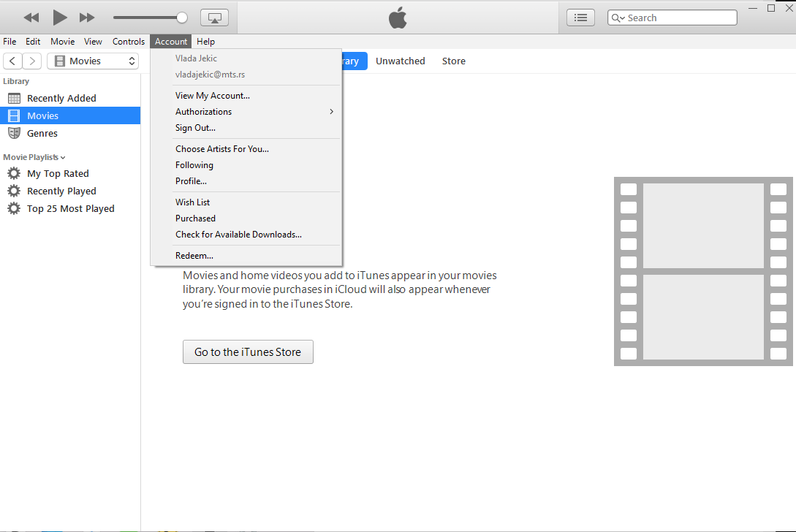Select Check for Available Downloads
Image resolution: width=796 pixels, height=532 pixels.
point(246,235)
